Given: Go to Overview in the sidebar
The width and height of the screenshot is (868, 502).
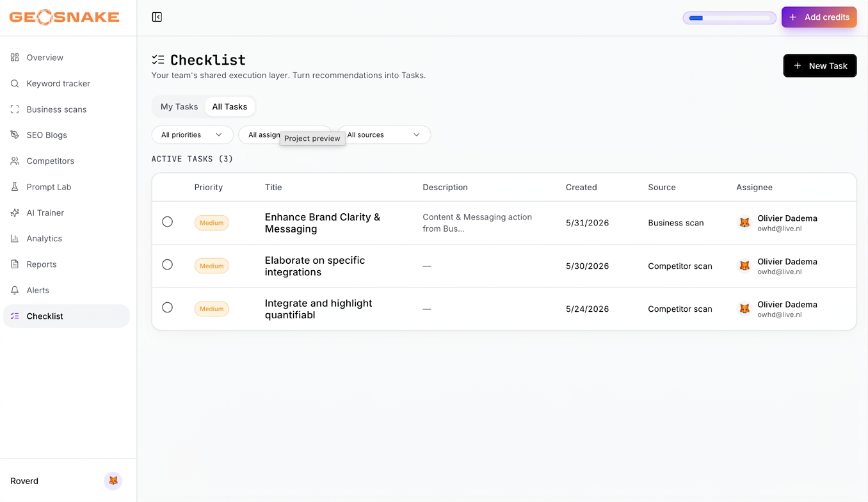Looking at the screenshot, I should (67, 58).
